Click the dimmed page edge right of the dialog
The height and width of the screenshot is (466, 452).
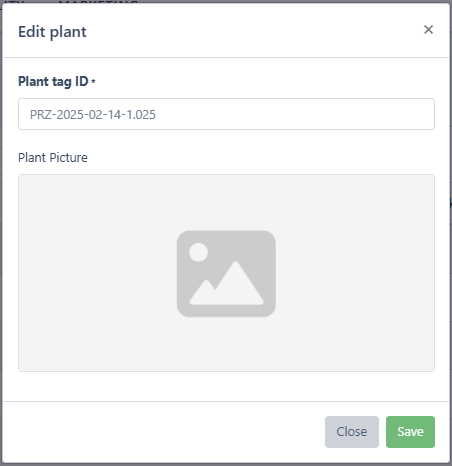[x=451, y=233]
